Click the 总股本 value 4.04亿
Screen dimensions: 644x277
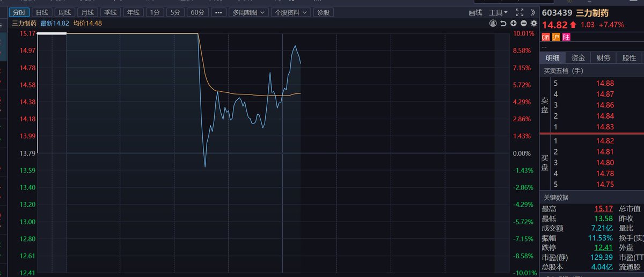tap(602, 267)
